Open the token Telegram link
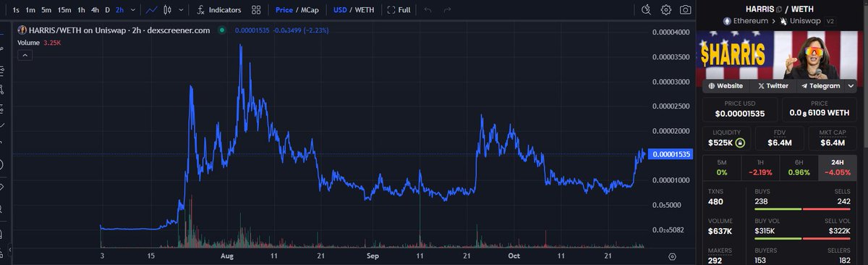Image resolution: width=868 pixels, height=265 pixels. pyautogui.click(x=821, y=85)
